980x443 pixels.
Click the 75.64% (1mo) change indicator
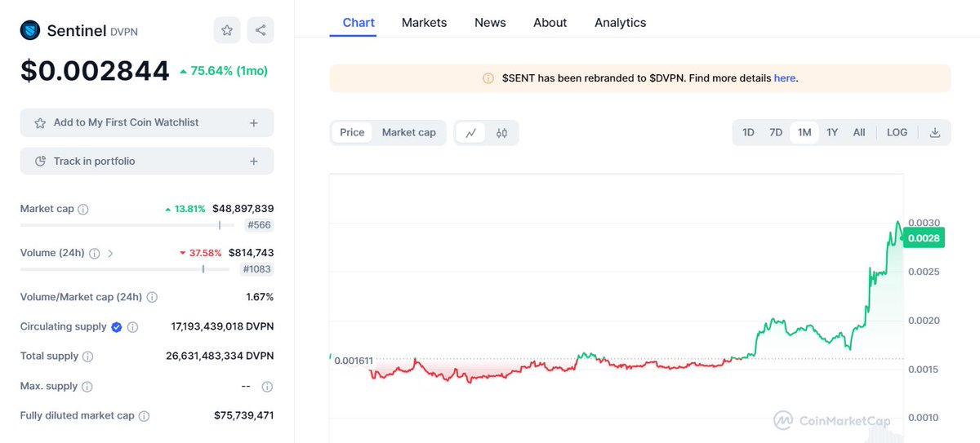pyautogui.click(x=223, y=71)
